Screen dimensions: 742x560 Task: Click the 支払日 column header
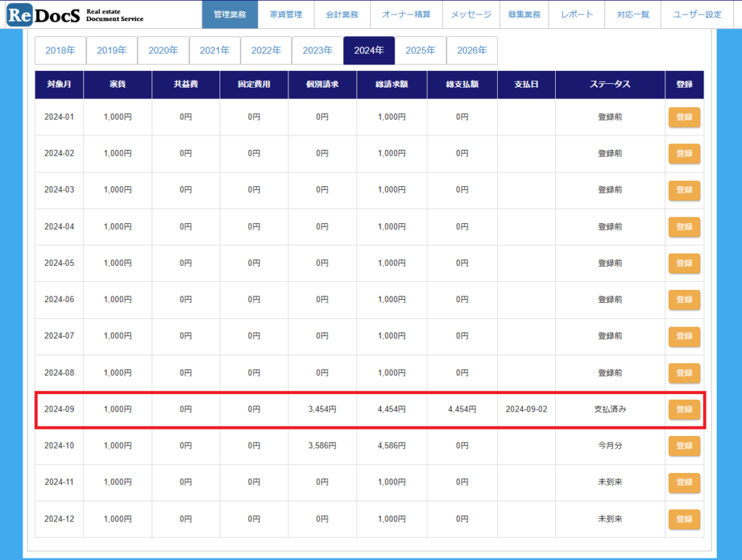coord(526,84)
